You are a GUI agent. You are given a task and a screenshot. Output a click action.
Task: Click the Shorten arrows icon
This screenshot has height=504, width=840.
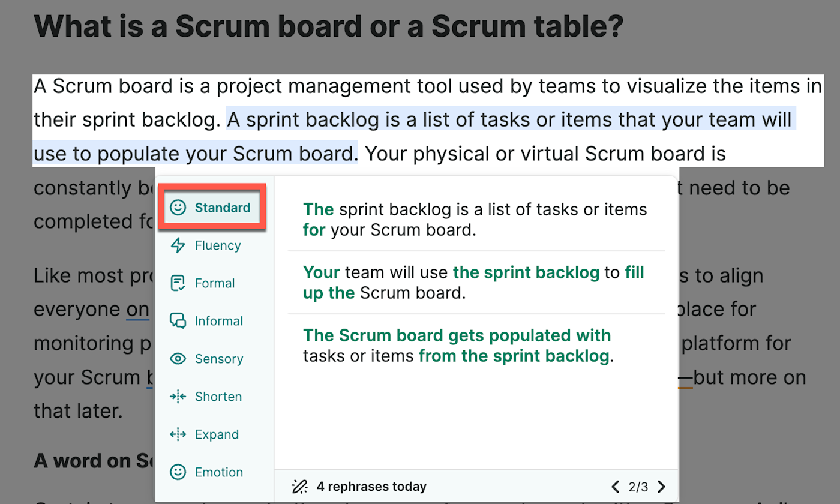pos(178,397)
